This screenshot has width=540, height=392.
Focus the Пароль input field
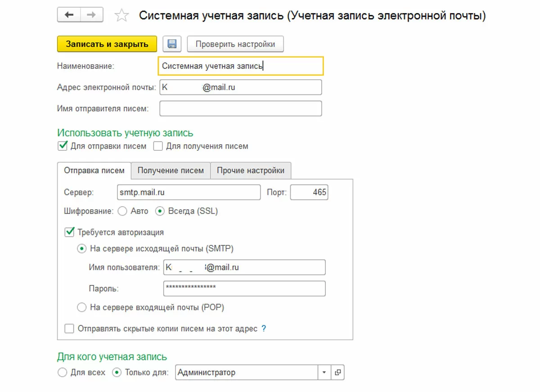(x=244, y=288)
